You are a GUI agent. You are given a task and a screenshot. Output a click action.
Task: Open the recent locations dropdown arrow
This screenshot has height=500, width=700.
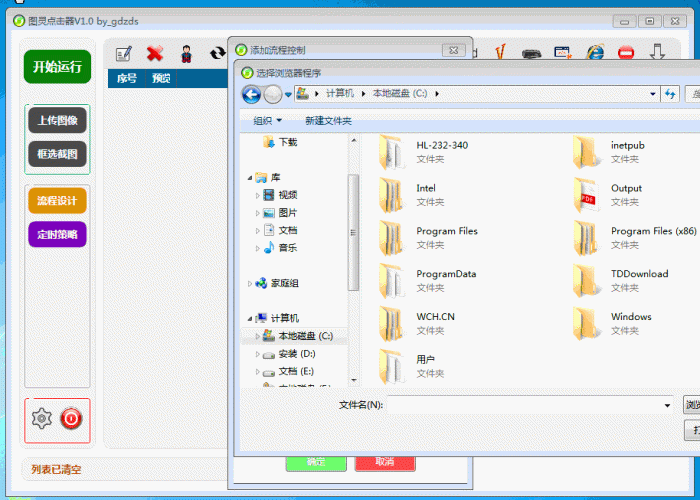[288, 94]
